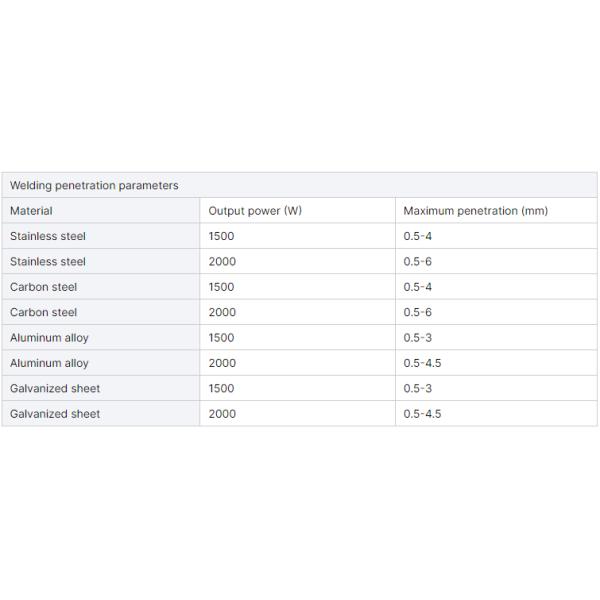Click Stainless steel in the 0.5-4 penetration row
This screenshot has width=600, height=600.
(x=48, y=236)
